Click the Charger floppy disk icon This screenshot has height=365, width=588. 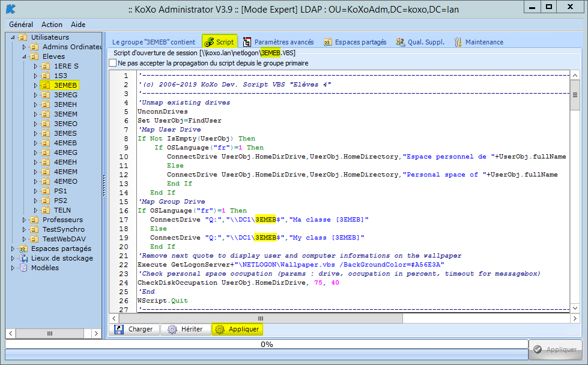119,330
